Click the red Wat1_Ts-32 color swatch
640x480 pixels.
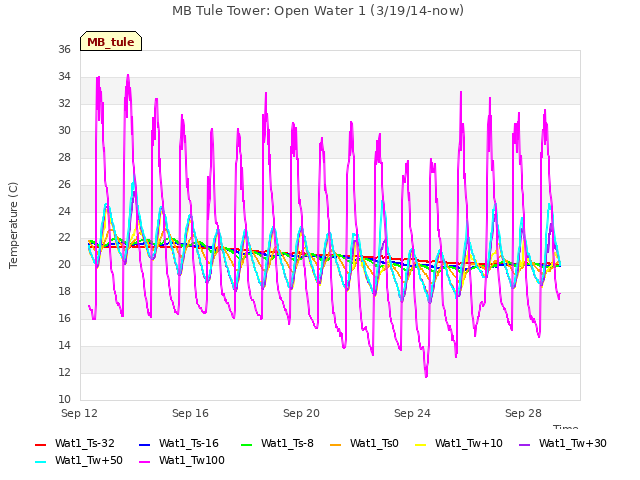coord(40,444)
